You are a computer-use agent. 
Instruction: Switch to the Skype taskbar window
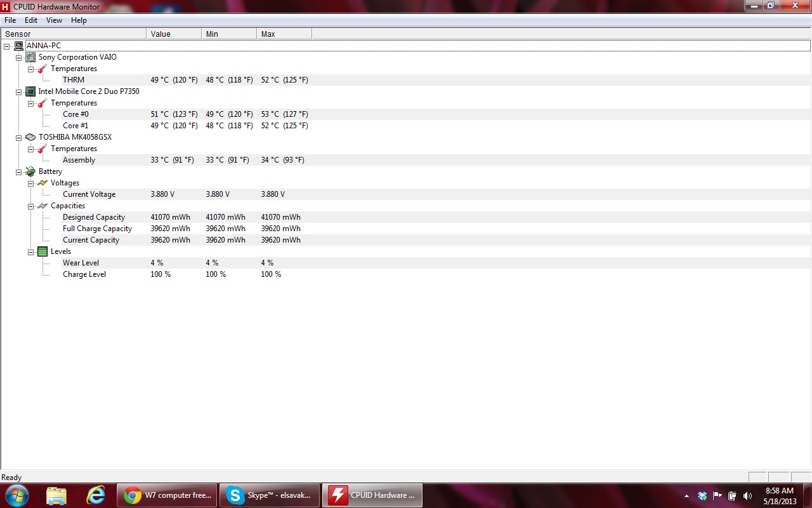point(270,495)
